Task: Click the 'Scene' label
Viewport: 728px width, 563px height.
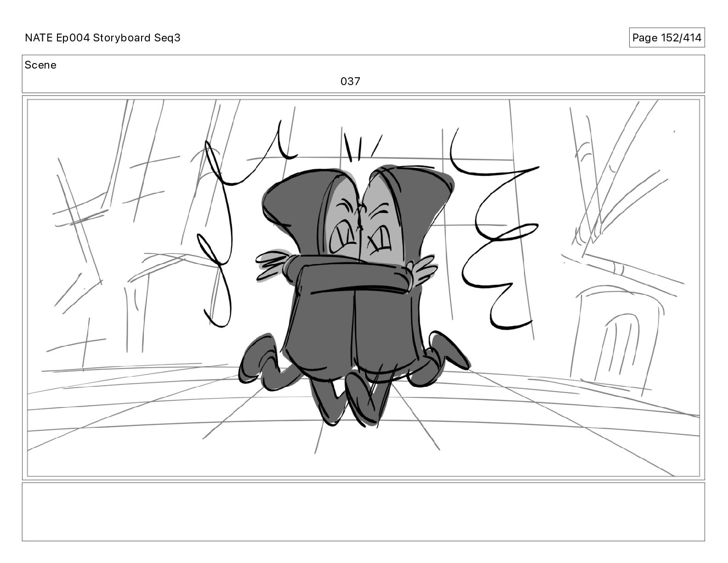Action: click(x=40, y=65)
